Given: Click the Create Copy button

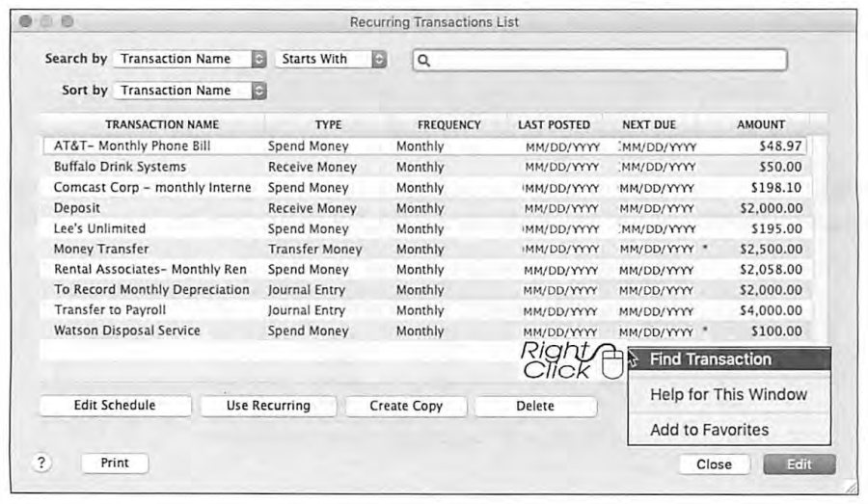Looking at the screenshot, I should [x=406, y=406].
